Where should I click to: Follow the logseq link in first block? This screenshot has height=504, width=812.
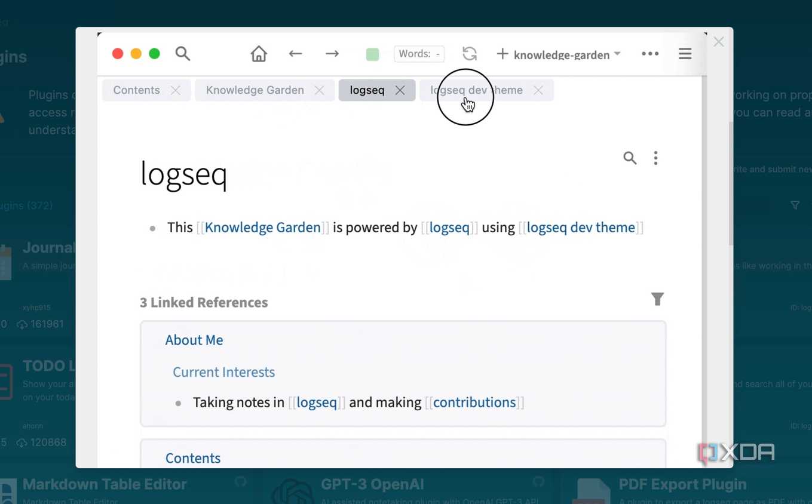[x=449, y=228]
